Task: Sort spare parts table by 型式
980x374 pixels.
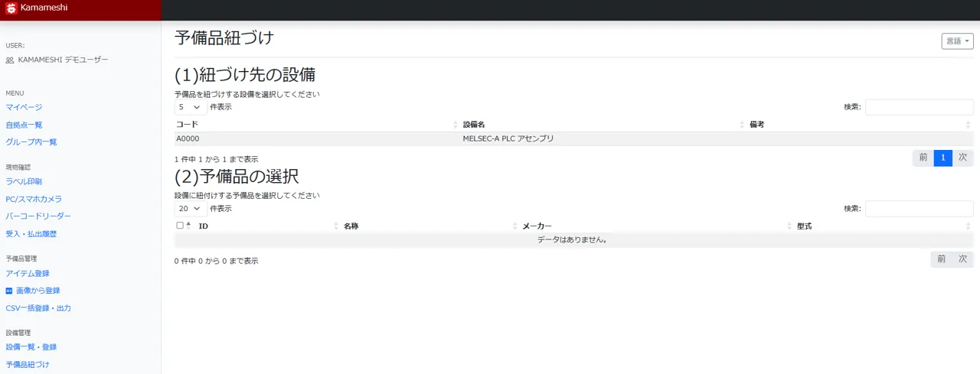Action: [884, 226]
